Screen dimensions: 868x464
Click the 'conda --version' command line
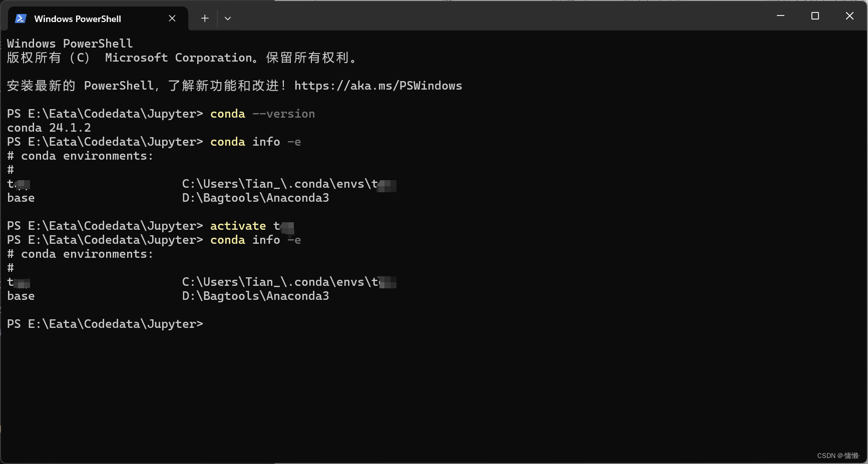[262, 114]
